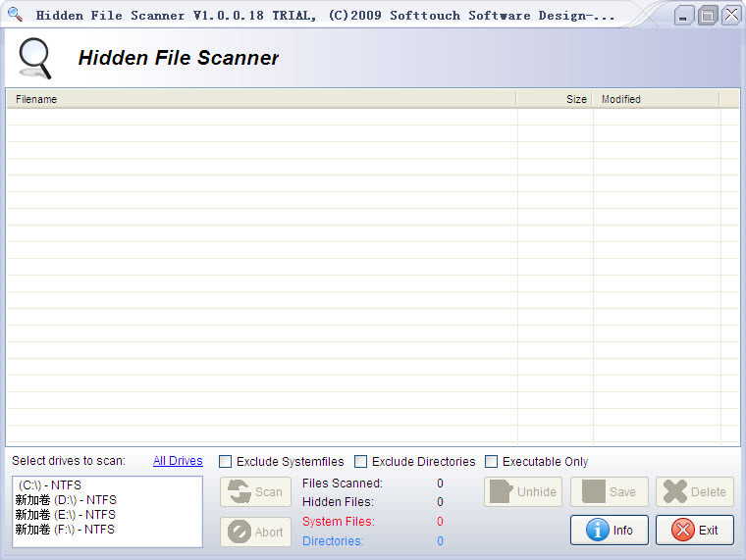The height and width of the screenshot is (560, 746).
Task: Choose the (E:\) - NTFS drive
Action: point(66,515)
